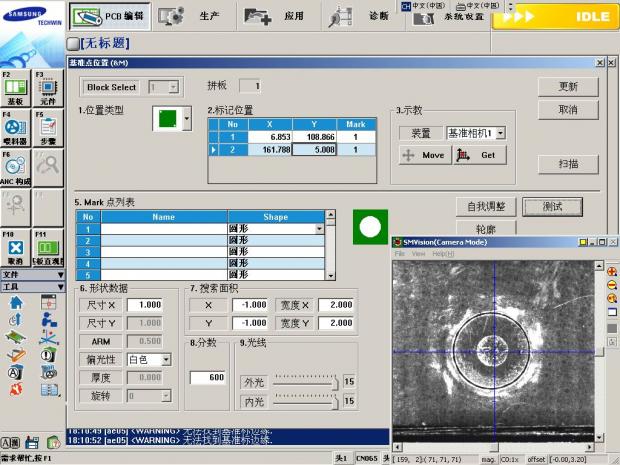Click the F10 取消 cancel icon

[15, 248]
